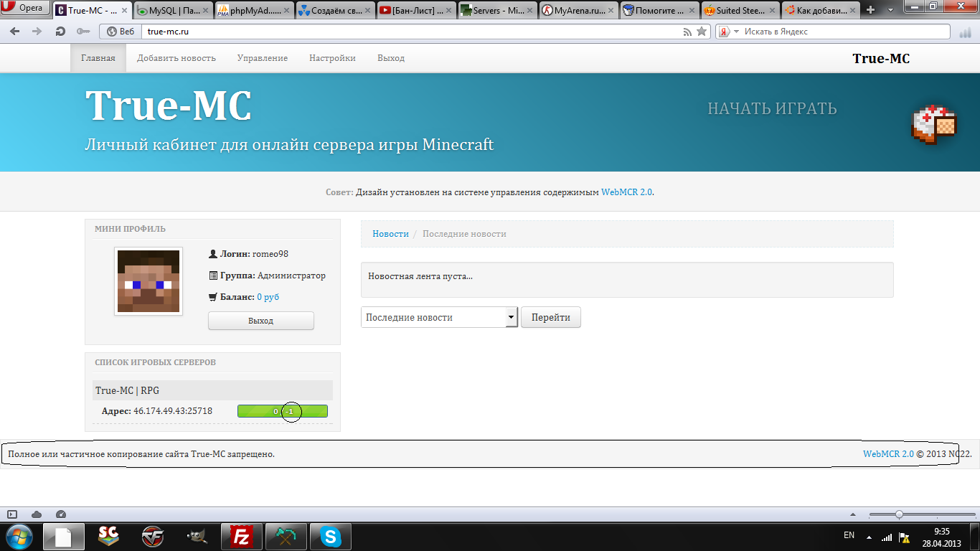The height and width of the screenshot is (551, 980).
Task: Open the Opera Link cloud icon
Action: [x=37, y=514]
